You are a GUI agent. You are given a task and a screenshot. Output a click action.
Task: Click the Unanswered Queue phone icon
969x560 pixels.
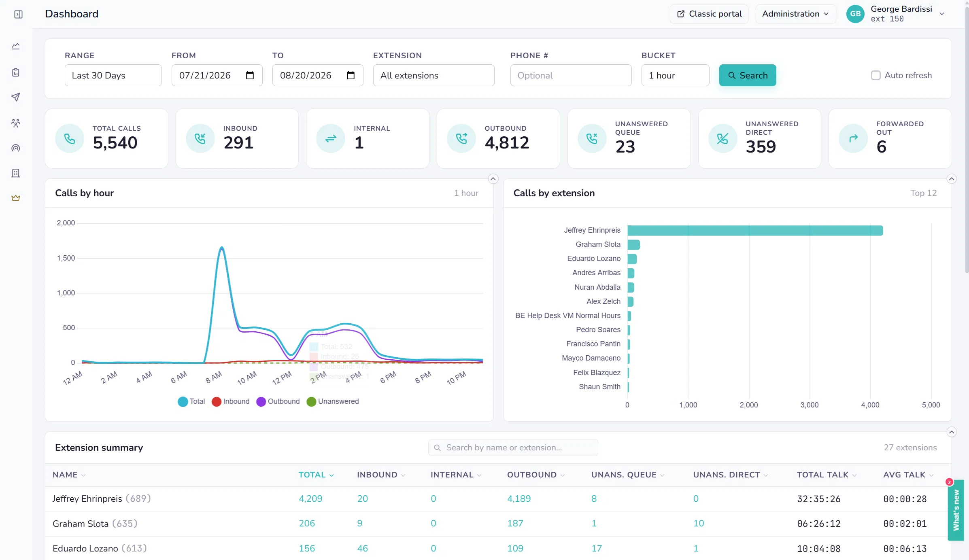tap(592, 139)
